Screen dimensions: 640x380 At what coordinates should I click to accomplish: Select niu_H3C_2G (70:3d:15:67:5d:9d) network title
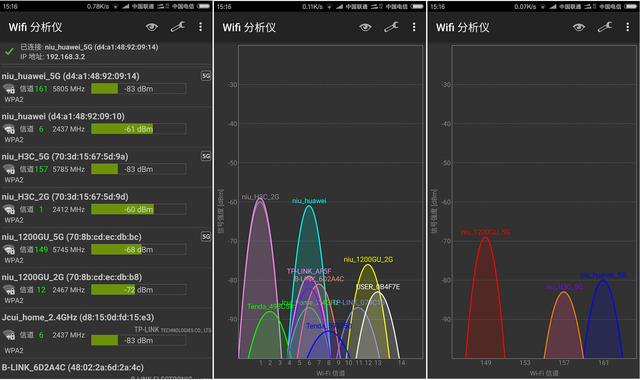(x=65, y=197)
